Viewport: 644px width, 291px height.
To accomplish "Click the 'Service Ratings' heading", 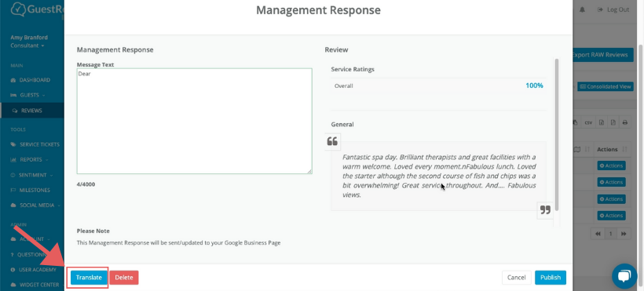I will (x=353, y=69).
